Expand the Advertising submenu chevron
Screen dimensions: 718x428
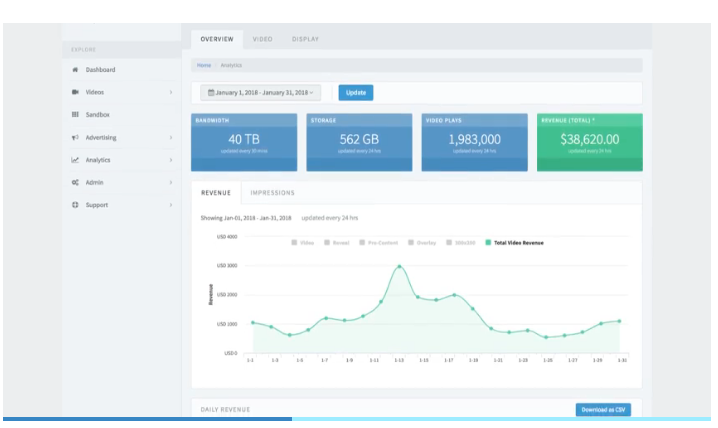point(171,137)
